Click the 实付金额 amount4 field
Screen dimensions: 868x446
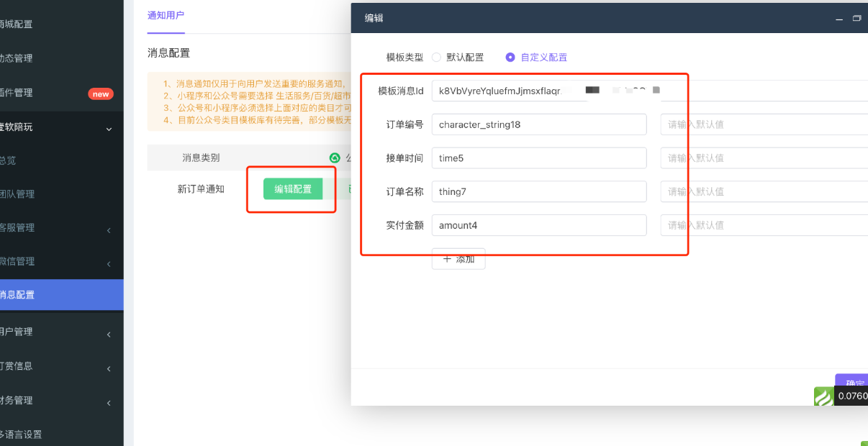[539, 225]
